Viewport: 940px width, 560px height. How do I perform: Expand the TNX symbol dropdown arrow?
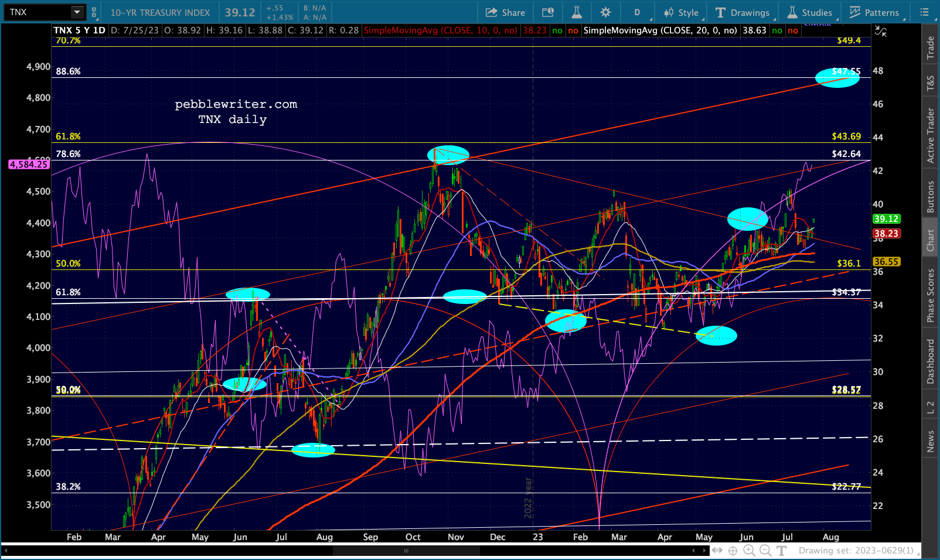tap(77, 12)
